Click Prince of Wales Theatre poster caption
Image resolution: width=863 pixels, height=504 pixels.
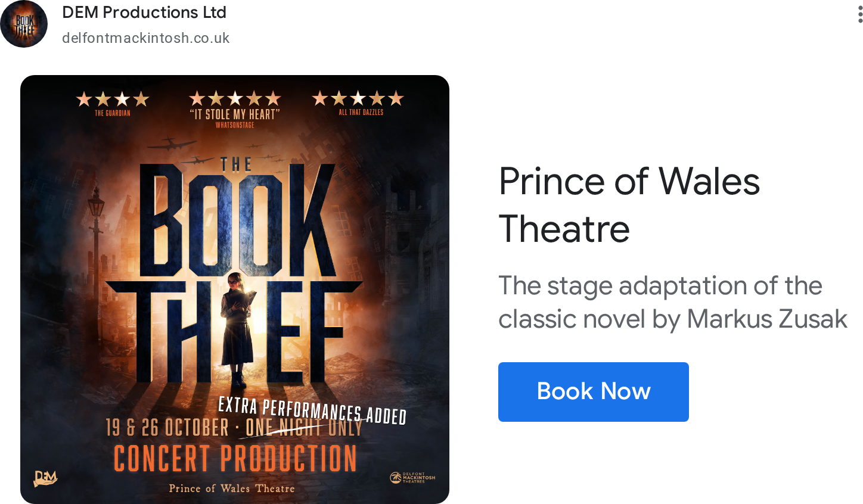(232, 489)
